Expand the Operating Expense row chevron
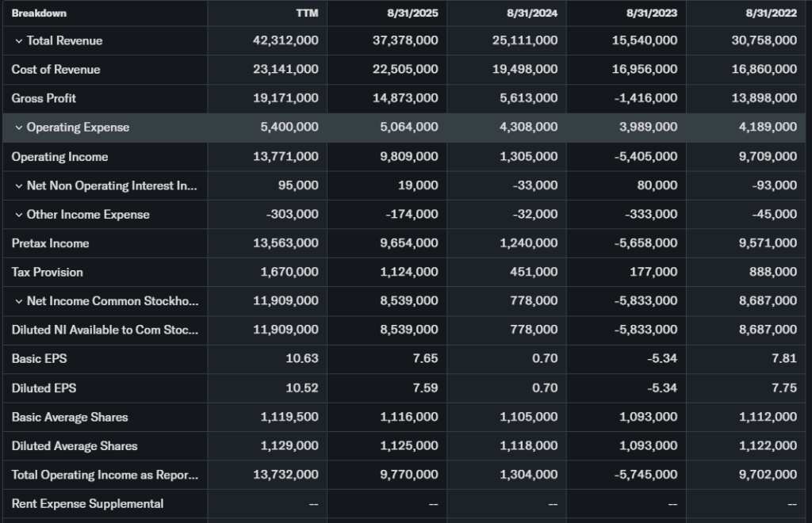The image size is (812, 523). pyautogui.click(x=18, y=128)
